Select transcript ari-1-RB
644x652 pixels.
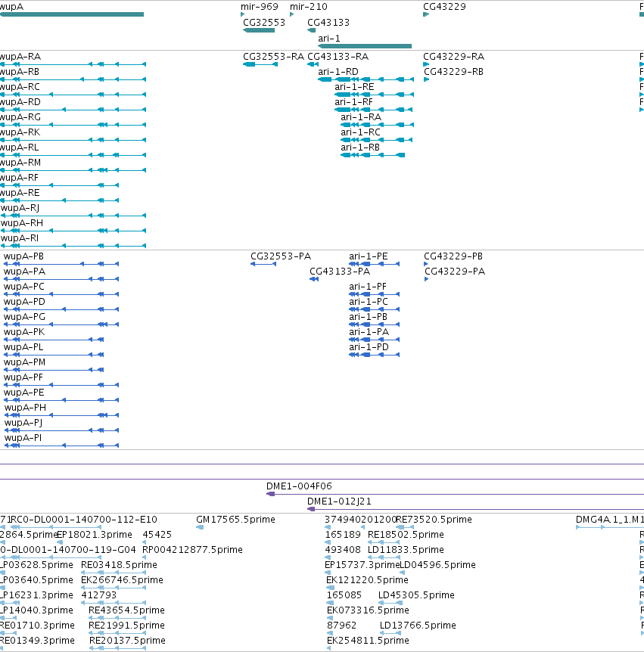pos(373,155)
